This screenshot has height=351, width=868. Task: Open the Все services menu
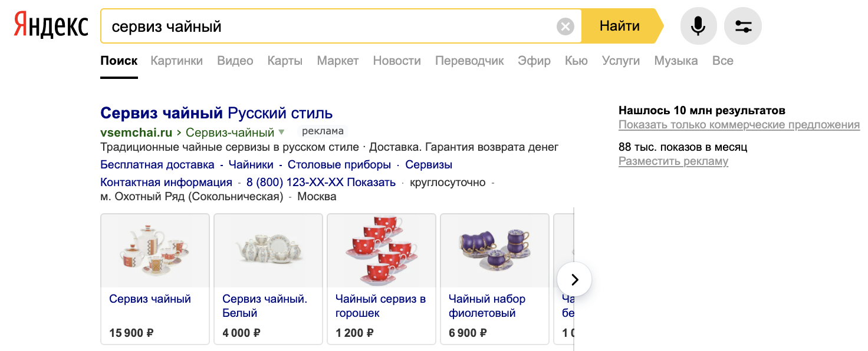coord(722,61)
